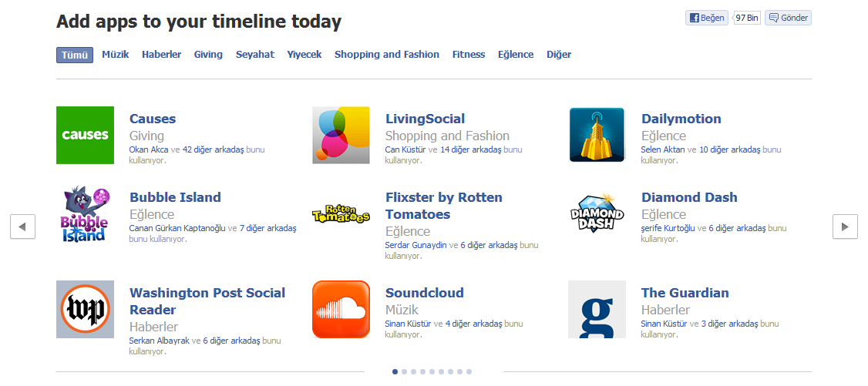Image resolution: width=868 pixels, height=386 pixels.
Task: Click the Gönder send button
Action: pyautogui.click(x=788, y=18)
